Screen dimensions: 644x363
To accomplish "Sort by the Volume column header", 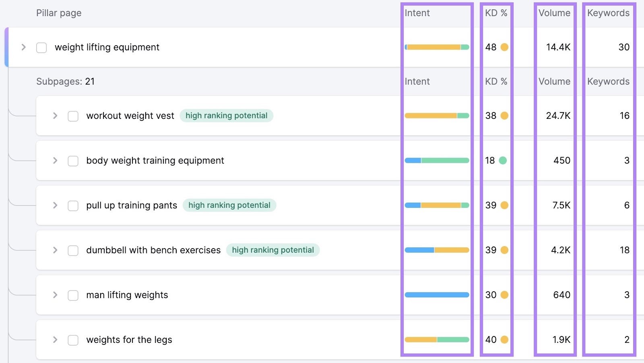I will pos(555,13).
